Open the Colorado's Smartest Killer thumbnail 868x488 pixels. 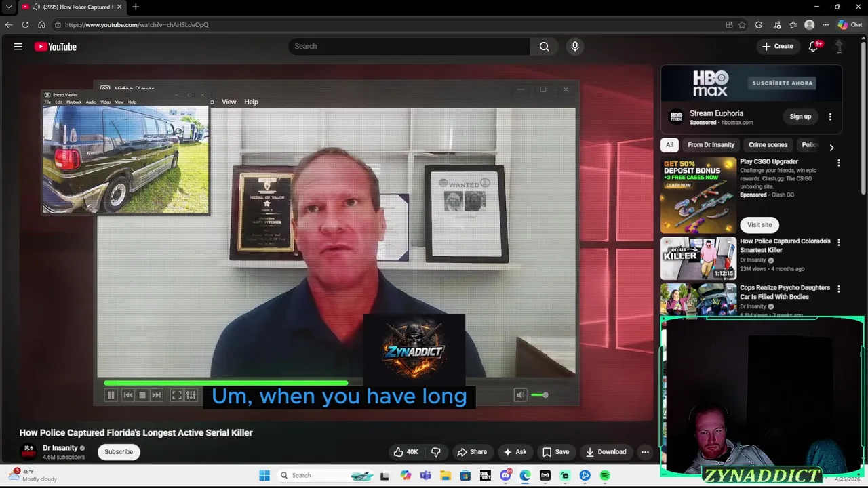(x=698, y=258)
